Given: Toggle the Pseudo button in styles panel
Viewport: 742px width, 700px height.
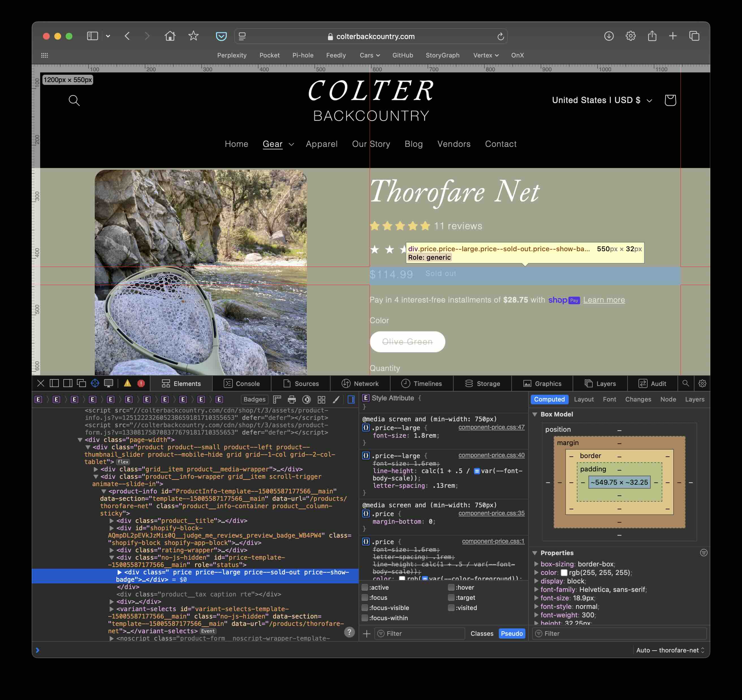Looking at the screenshot, I should [x=512, y=634].
